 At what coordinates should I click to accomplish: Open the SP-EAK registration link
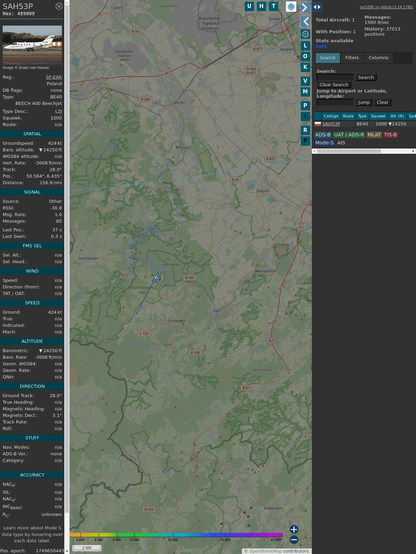click(x=54, y=77)
